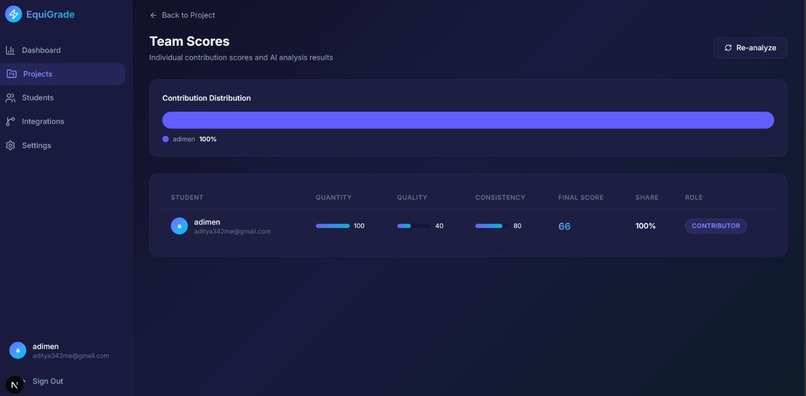Image resolution: width=806 pixels, height=396 pixels.
Task: Click the Settings gear icon
Action: click(x=10, y=146)
